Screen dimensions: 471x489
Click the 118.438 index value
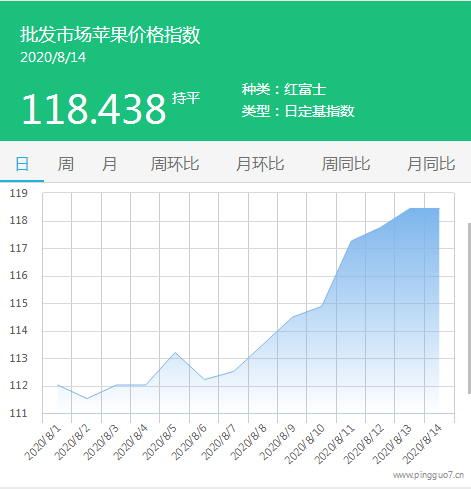94,109
